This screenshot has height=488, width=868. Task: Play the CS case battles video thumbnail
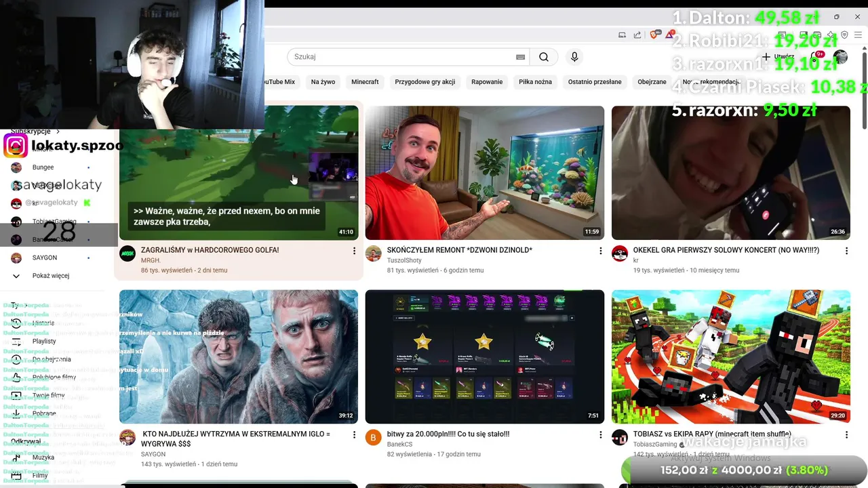click(485, 357)
